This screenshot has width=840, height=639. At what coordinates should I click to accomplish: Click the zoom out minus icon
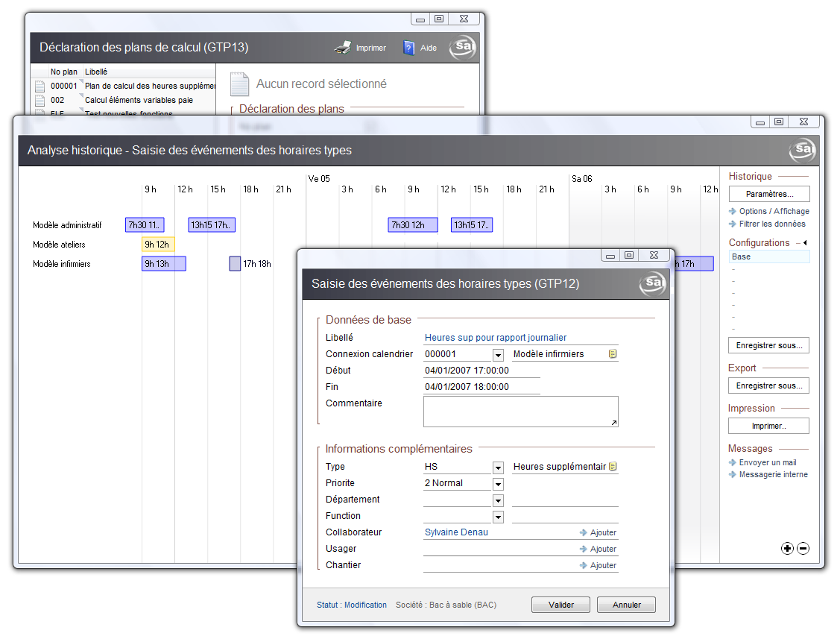[x=803, y=549]
